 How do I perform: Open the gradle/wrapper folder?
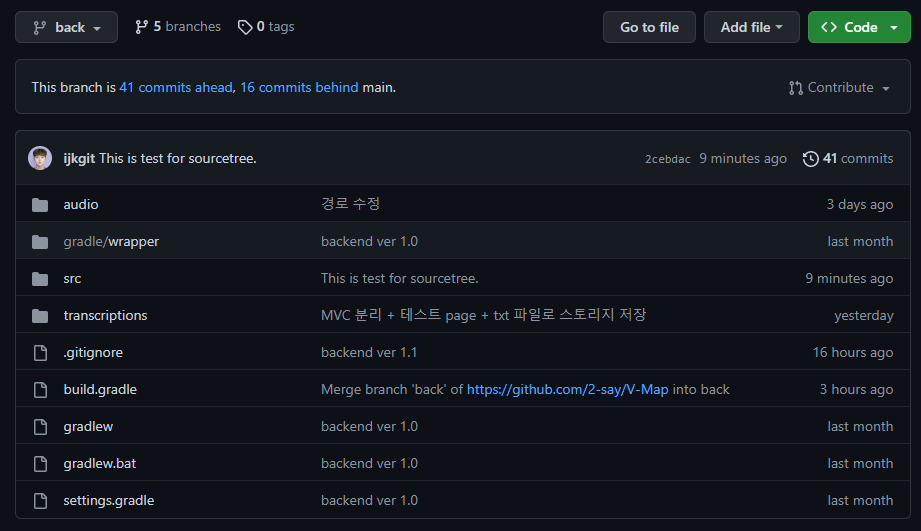(111, 241)
